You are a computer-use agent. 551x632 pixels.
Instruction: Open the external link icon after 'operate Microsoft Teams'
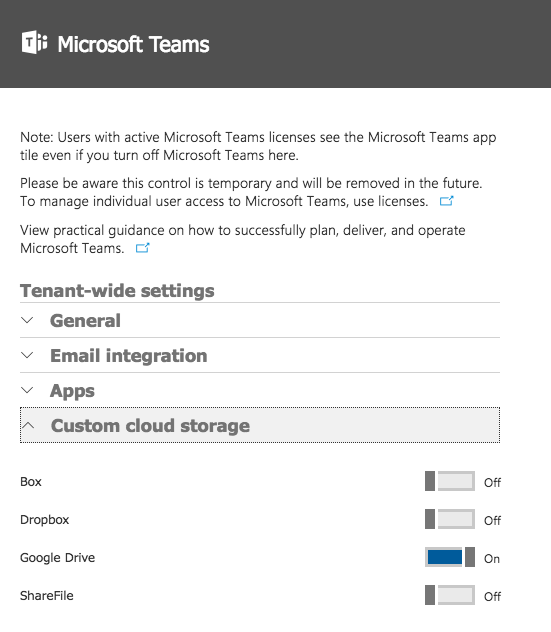(143, 248)
